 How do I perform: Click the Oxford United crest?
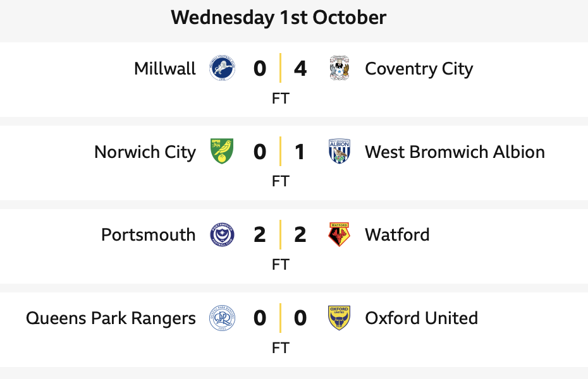click(x=340, y=318)
